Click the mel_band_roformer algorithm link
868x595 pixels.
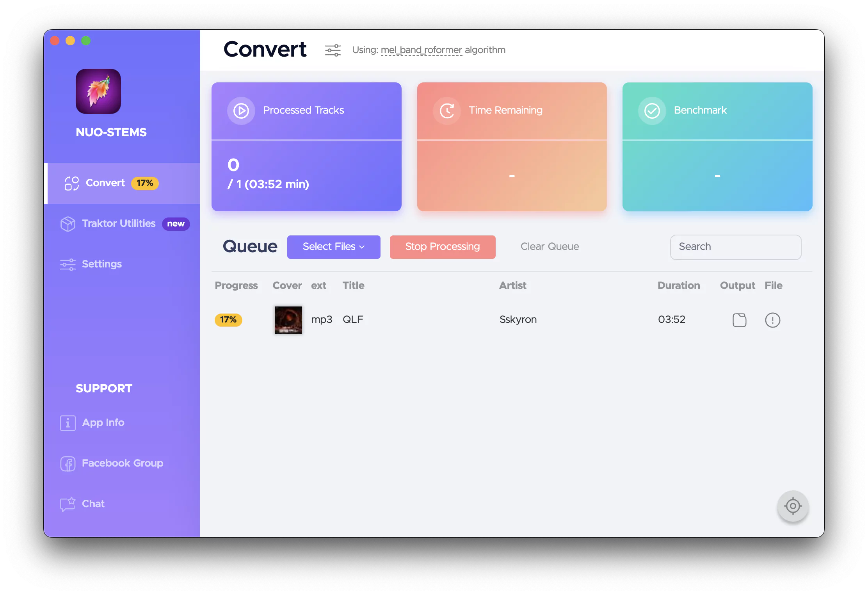coord(421,50)
